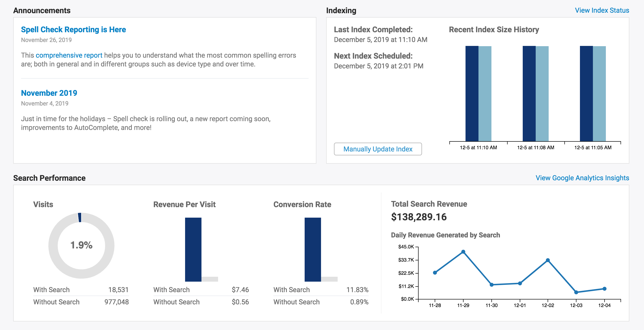Screen dimensions: 644x330
Task: Click the comprehensive report link
Action: (x=69, y=55)
